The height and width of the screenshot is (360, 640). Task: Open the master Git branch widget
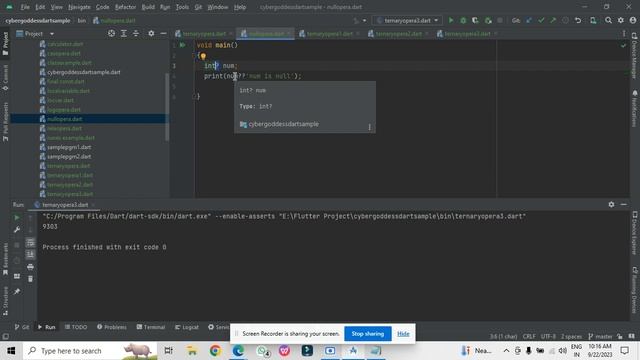(600, 336)
